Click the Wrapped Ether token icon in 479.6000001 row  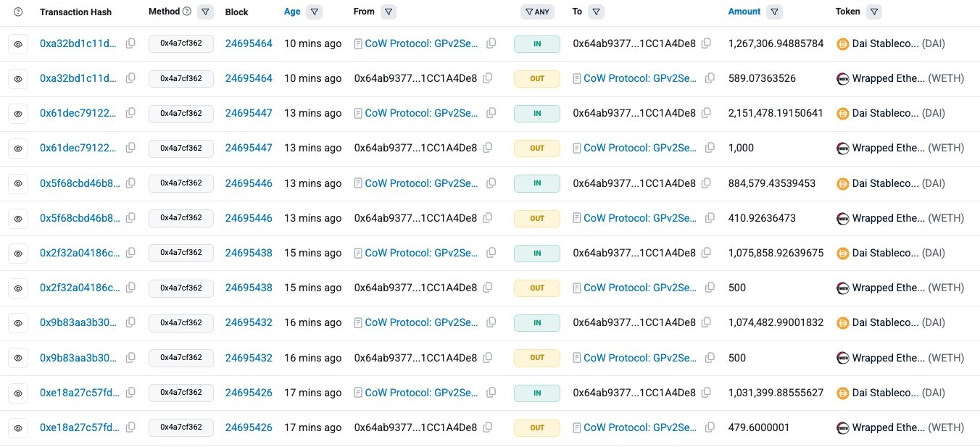(x=843, y=427)
